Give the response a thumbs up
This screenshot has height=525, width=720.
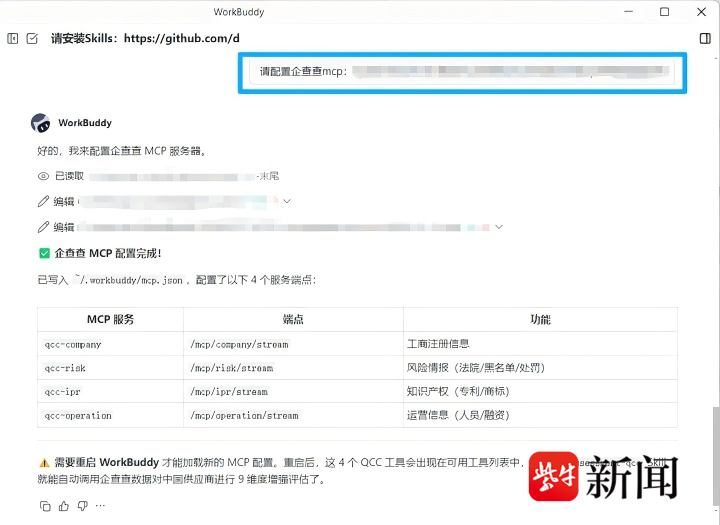65,506
